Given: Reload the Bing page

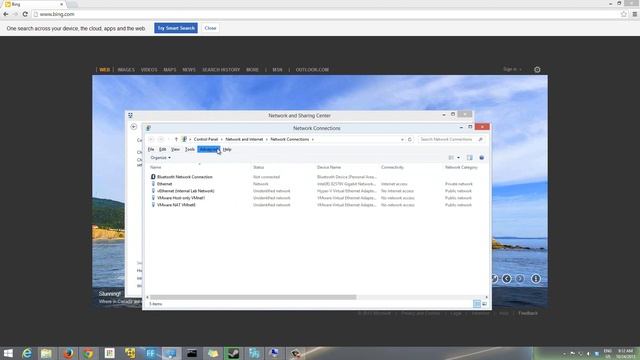Looking at the screenshot, I should 25,14.
